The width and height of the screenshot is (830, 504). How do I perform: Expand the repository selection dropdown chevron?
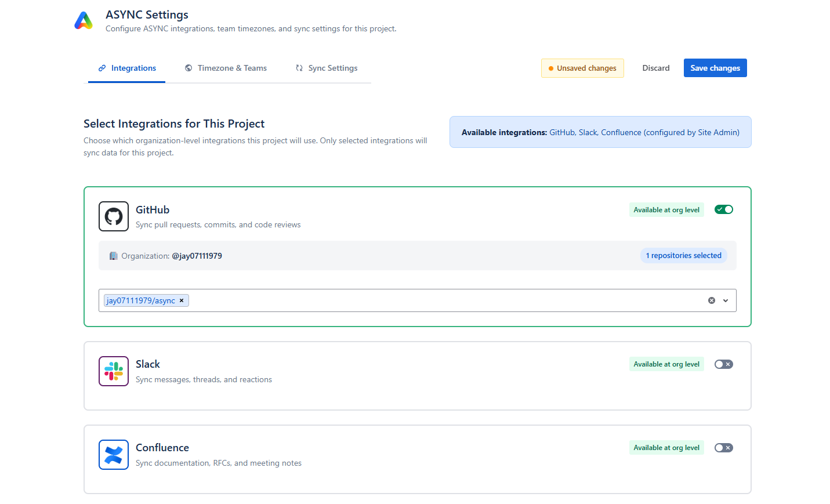[x=725, y=300]
